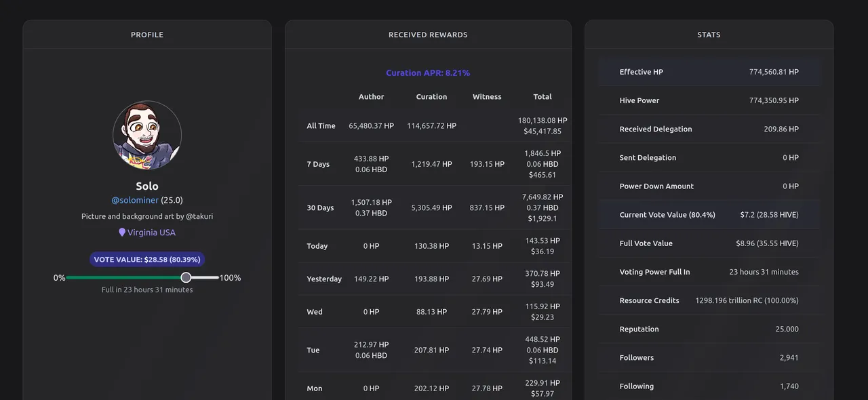Click the Witness column header
Image resolution: width=868 pixels, height=400 pixels.
487,97
